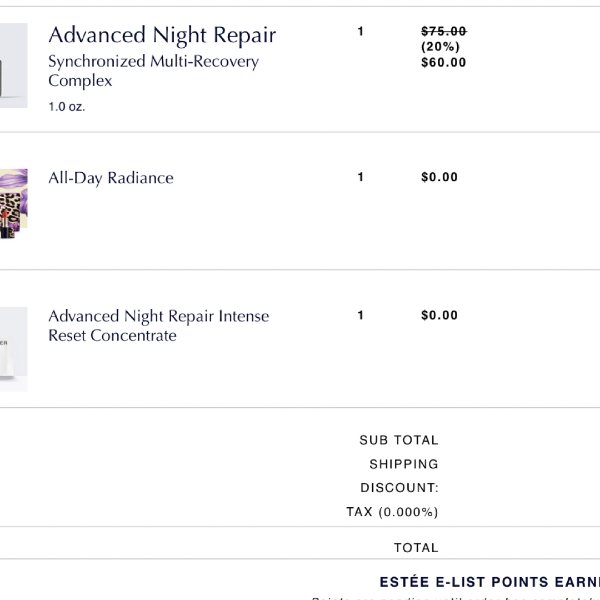Click the TOTAL row label
600x600 pixels.
coord(416,548)
